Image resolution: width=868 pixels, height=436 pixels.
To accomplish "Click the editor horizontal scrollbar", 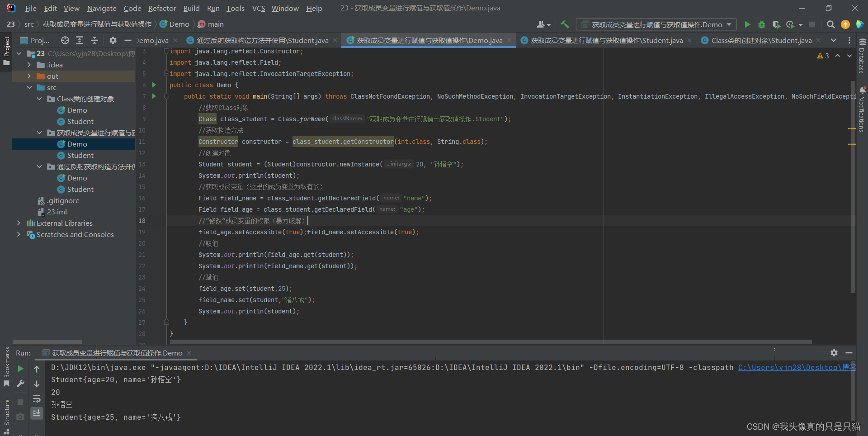I will pyautogui.click(x=491, y=342).
